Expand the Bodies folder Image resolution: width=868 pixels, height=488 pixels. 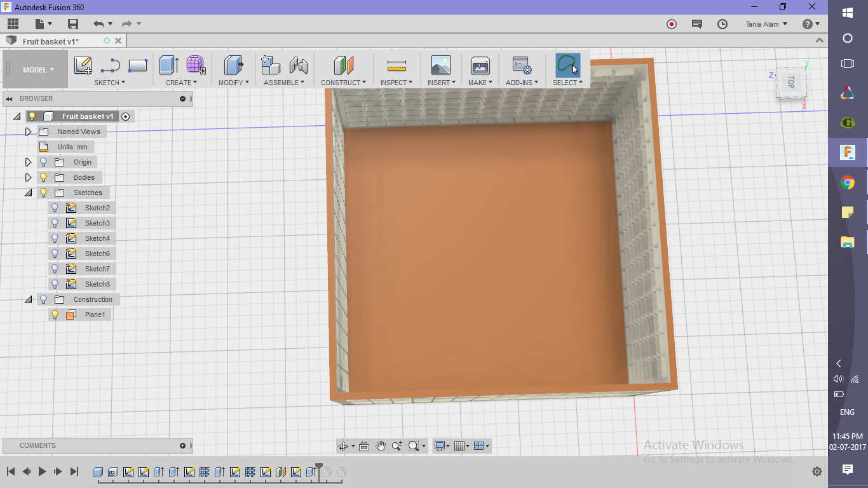point(28,177)
